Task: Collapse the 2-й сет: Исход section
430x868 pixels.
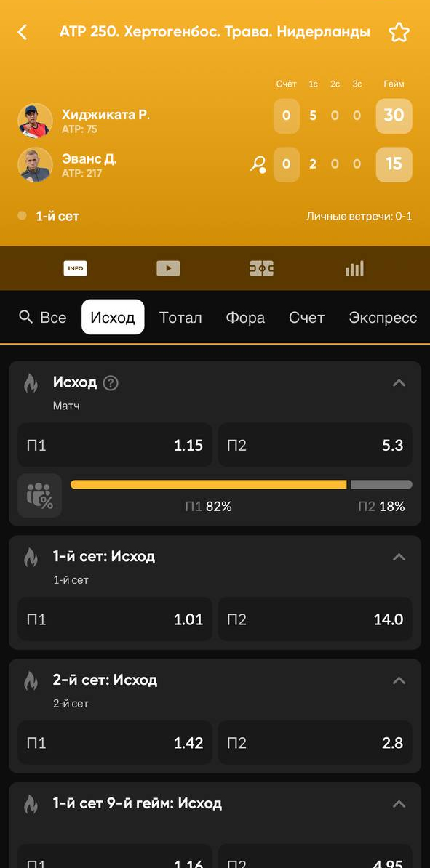Action: tap(399, 680)
